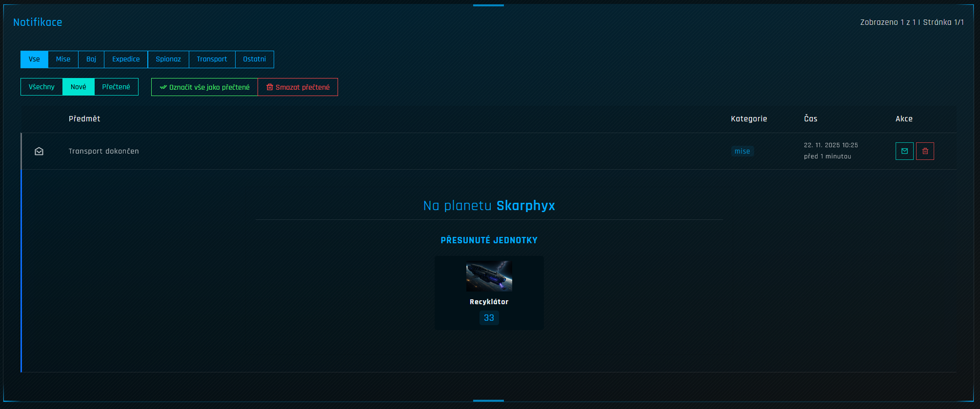Select the Transport tab
Viewport: 980px width, 409px height.
click(212, 59)
